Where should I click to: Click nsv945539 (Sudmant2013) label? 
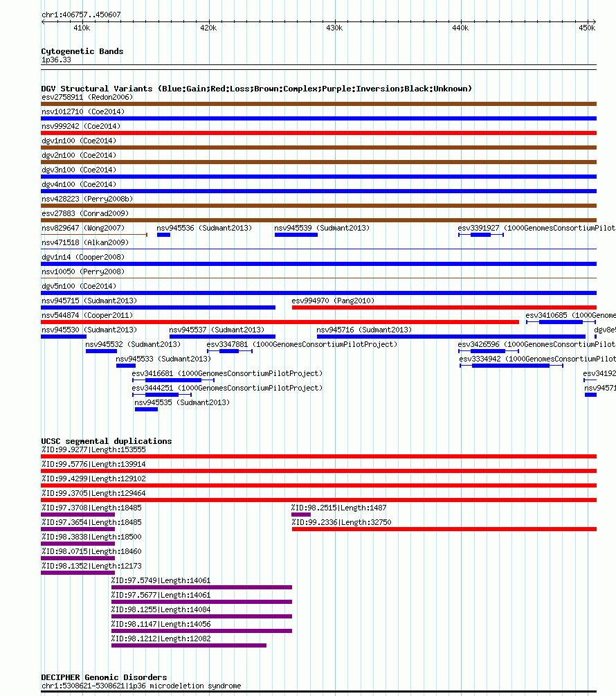pyautogui.click(x=322, y=228)
